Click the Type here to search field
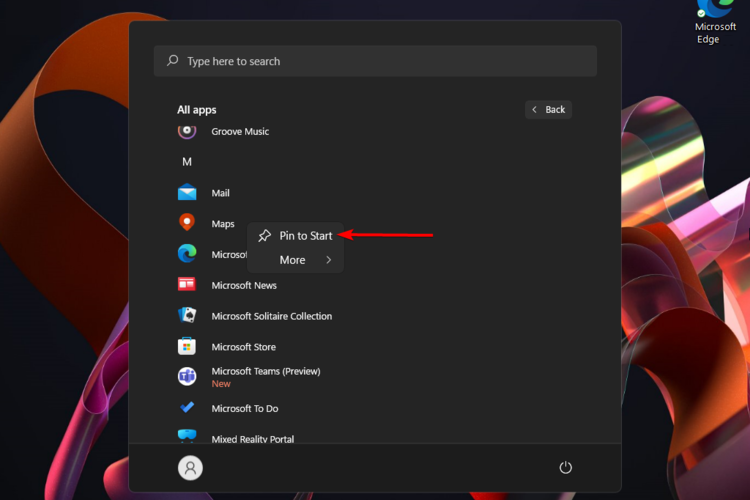This screenshot has width=750, height=500. click(x=375, y=61)
